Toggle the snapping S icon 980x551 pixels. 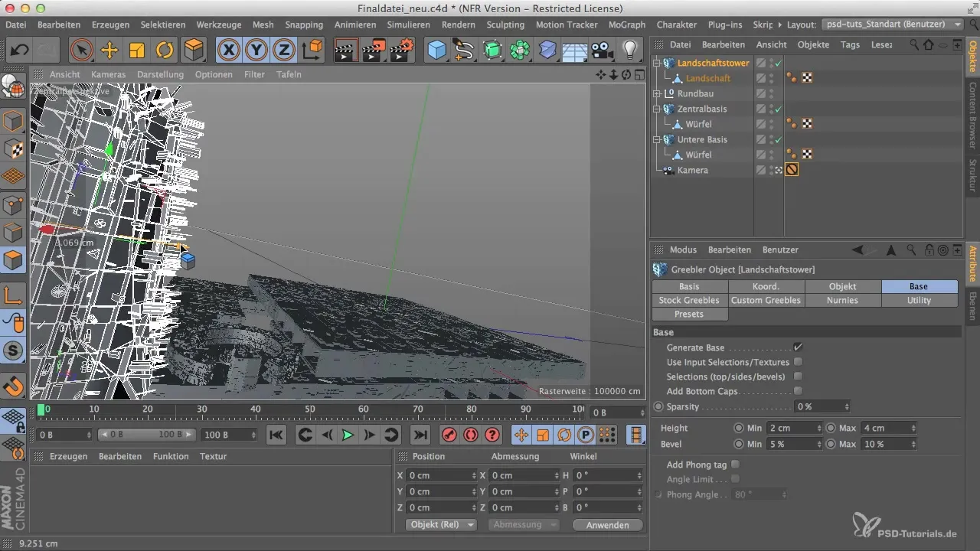(13, 350)
